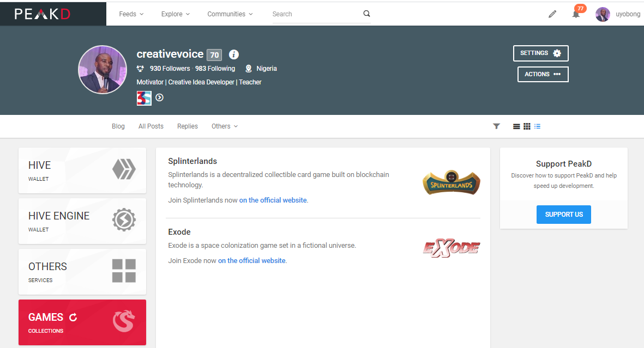Open the 930 Followers list
The width and height of the screenshot is (644, 348).
pos(170,69)
